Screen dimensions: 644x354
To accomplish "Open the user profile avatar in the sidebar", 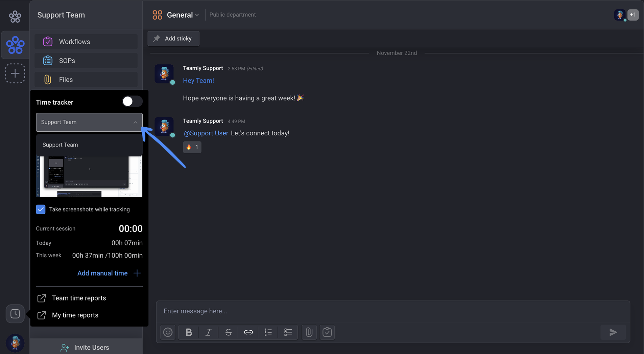I will click(15, 343).
